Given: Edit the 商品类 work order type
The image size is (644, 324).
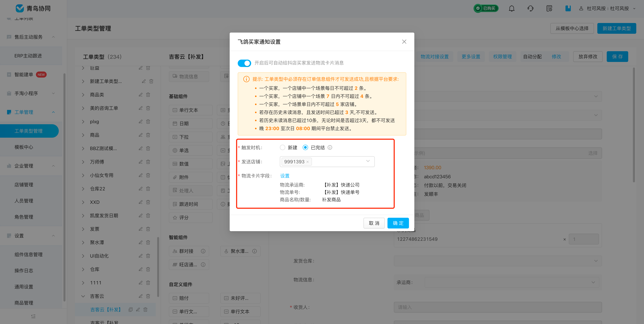Looking at the screenshot, I should 141,95.
